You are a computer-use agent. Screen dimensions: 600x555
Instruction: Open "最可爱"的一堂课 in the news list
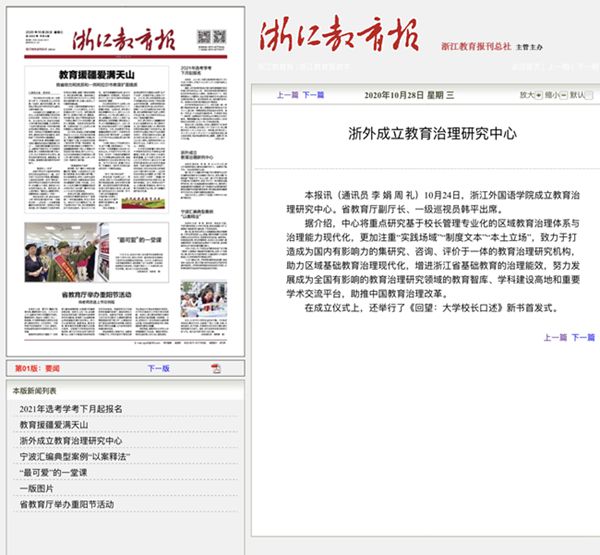tap(54, 473)
